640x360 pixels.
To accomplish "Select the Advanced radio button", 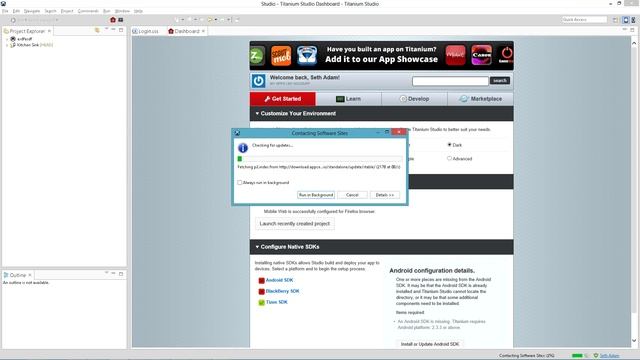I will coord(449,158).
